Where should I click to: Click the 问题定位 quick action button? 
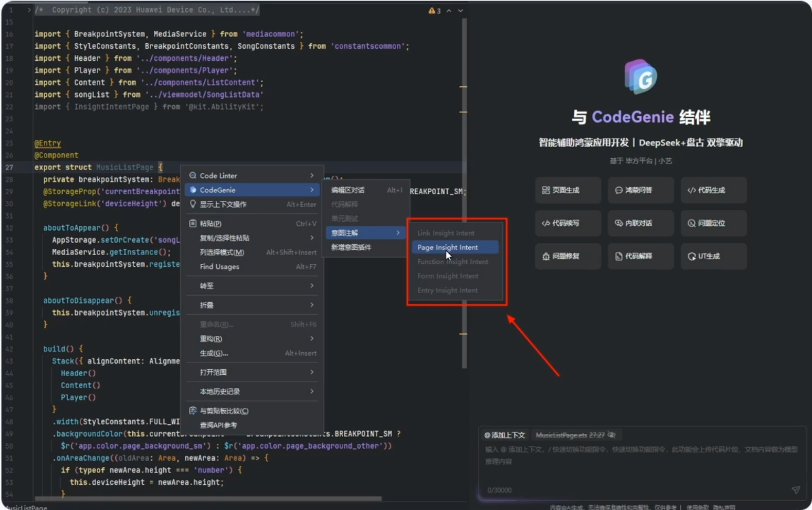[714, 223]
